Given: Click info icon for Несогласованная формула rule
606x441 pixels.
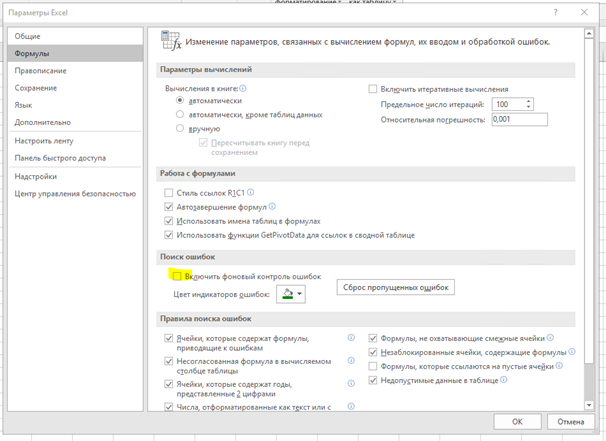Looking at the screenshot, I should coord(351,360).
